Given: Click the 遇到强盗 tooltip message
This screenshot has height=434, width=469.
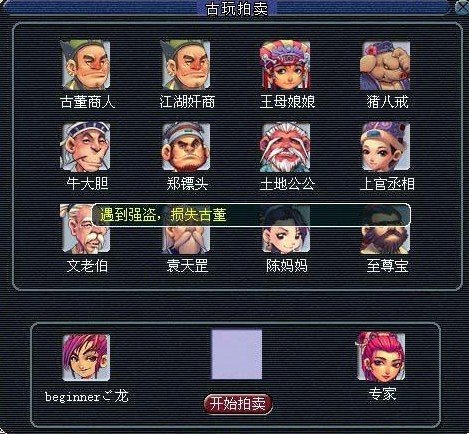Looking at the screenshot, I should [251, 215].
